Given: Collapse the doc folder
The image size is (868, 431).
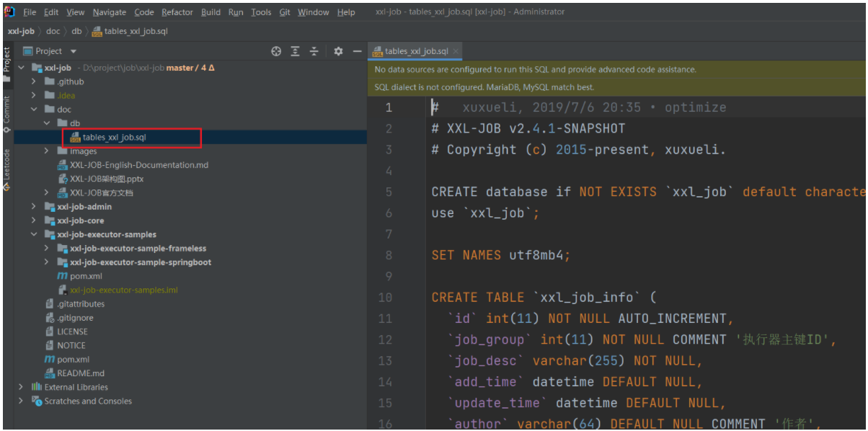Looking at the screenshot, I should pyautogui.click(x=33, y=110).
